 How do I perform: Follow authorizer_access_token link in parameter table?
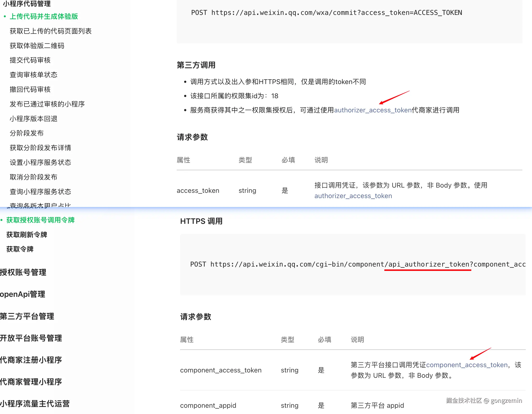pyautogui.click(x=353, y=196)
